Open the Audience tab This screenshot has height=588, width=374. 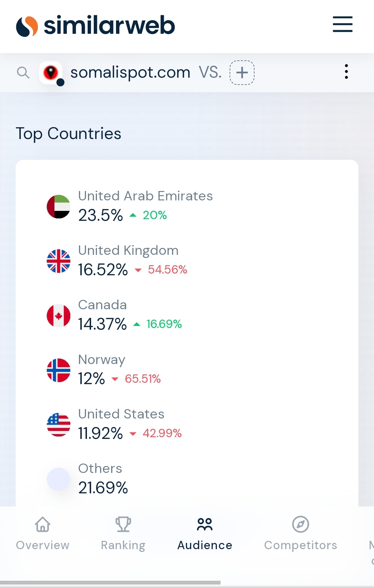pos(205,534)
